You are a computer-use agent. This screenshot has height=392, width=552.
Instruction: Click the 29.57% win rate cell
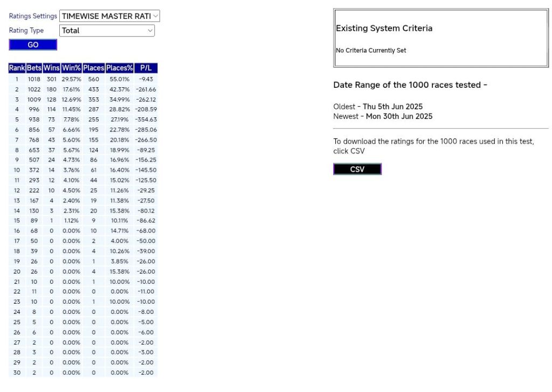(x=71, y=79)
